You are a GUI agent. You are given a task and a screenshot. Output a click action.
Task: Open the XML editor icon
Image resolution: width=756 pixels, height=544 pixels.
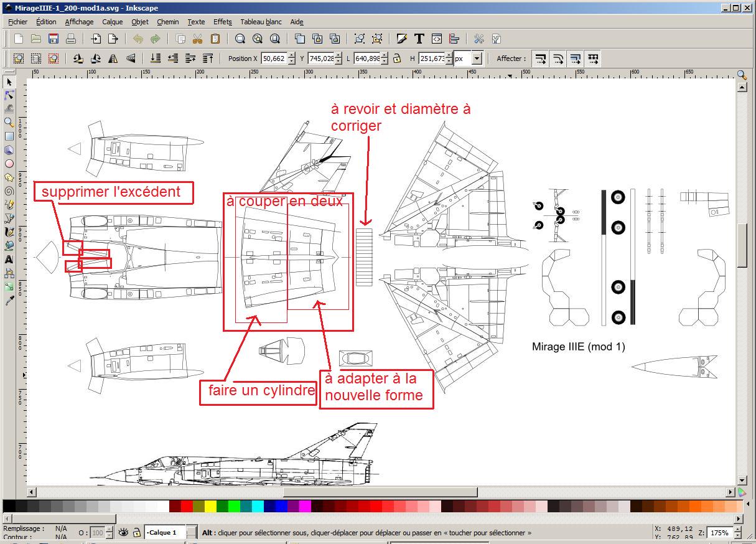tap(437, 39)
